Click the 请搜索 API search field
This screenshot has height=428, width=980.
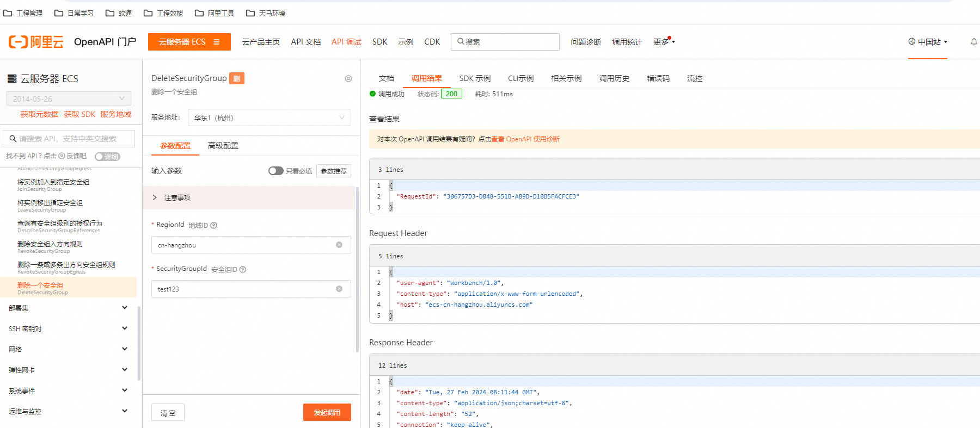69,139
